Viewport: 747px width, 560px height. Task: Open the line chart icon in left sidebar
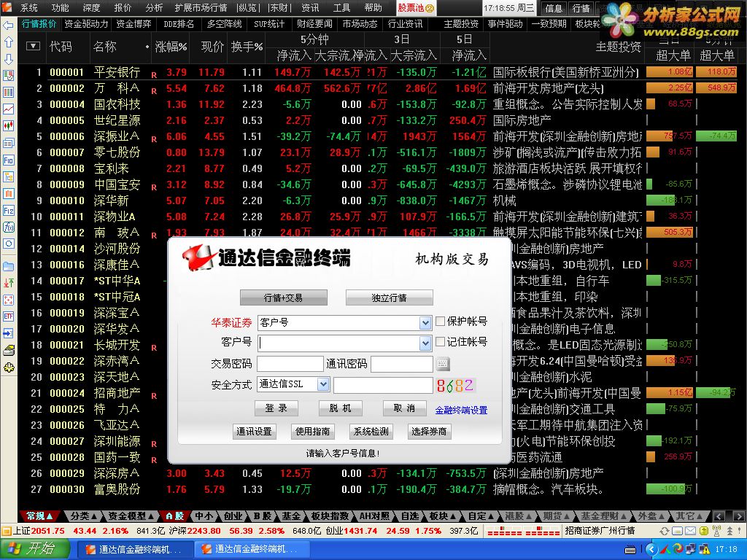tap(9, 109)
